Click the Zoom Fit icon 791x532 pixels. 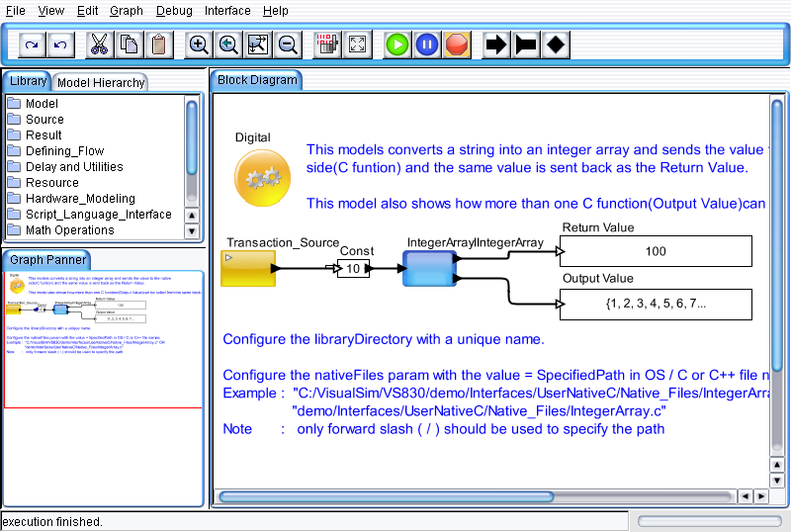258,44
